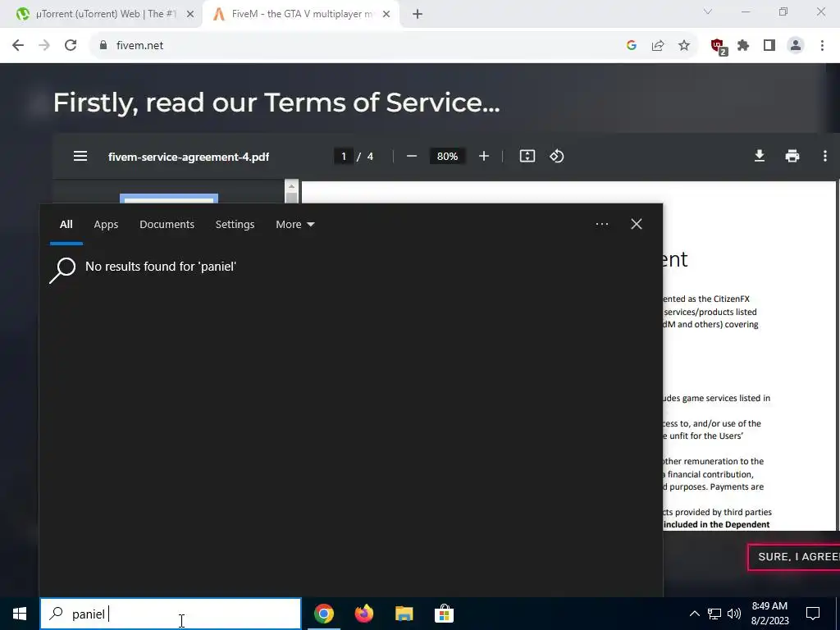Close the FiveM tab
Screen dimensions: 840x630
click(x=386, y=15)
